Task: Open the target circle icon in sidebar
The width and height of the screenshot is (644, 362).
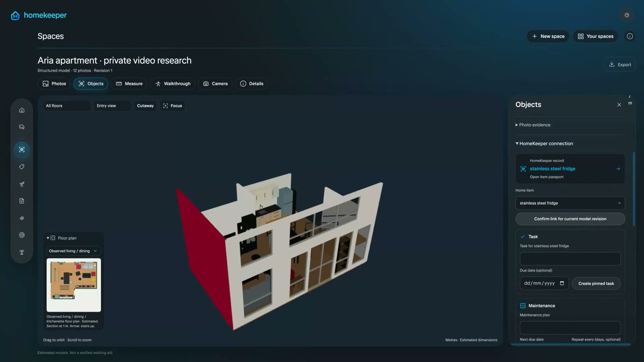Action: 22,235
